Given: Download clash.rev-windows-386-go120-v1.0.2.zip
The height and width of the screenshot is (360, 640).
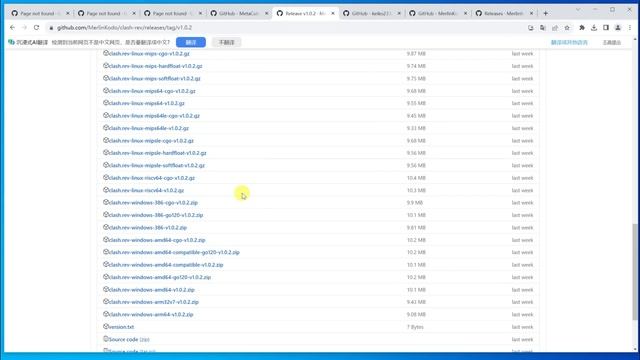Looking at the screenshot, I should click(156, 215).
